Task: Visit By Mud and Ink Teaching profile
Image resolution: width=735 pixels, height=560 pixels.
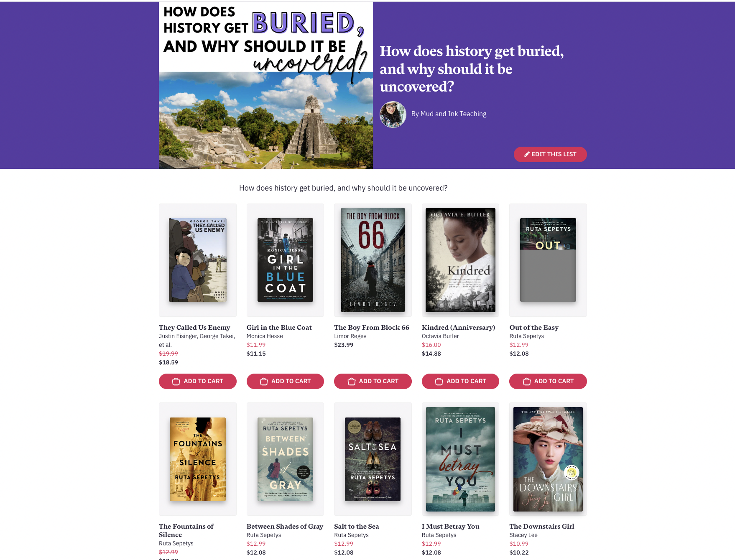Action: (x=449, y=114)
